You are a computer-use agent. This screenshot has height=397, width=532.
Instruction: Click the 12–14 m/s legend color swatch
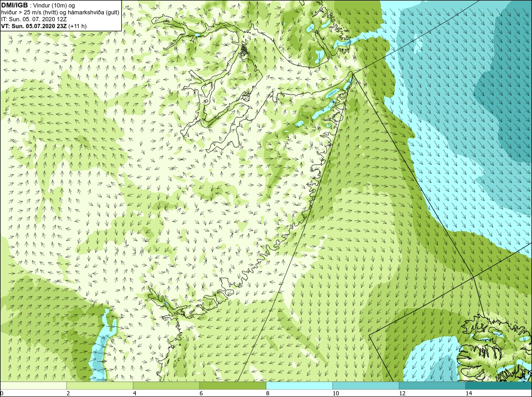(432, 385)
